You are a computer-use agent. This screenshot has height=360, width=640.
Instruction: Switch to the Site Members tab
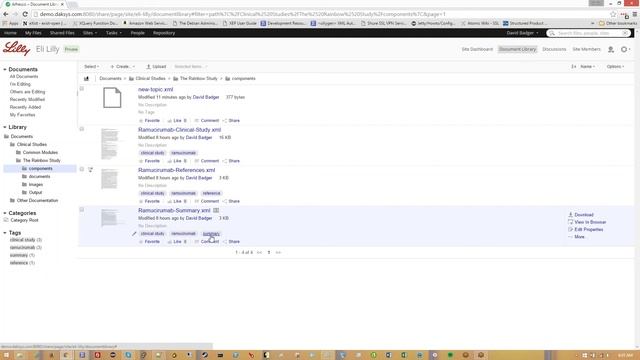coord(586,49)
